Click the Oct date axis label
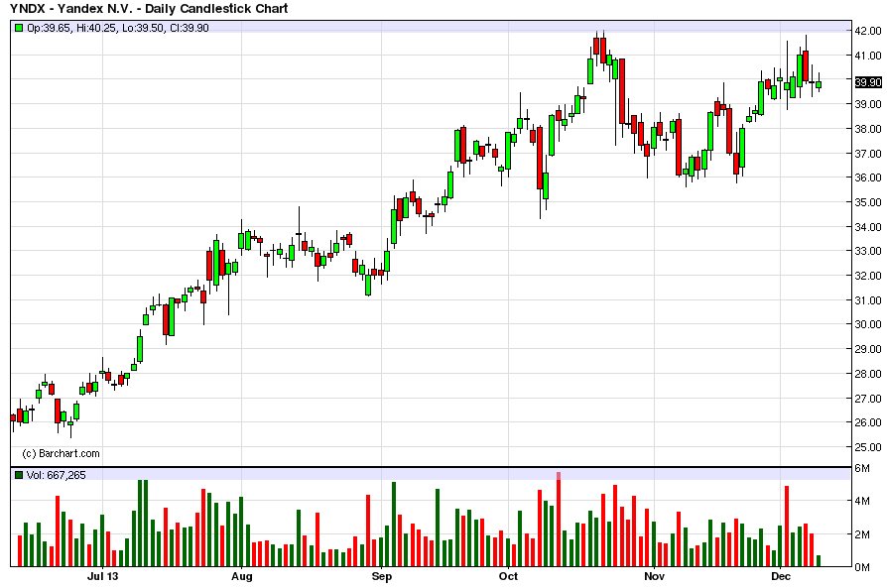 (x=508, y=576)
